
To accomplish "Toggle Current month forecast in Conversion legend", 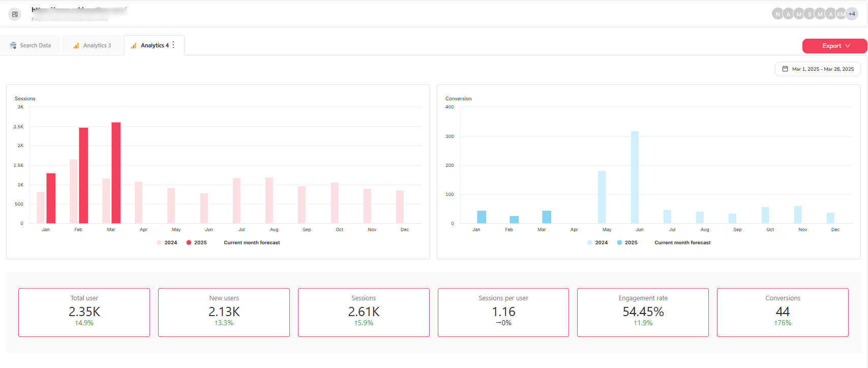I will pyautogui.click(x=682, y=243).
